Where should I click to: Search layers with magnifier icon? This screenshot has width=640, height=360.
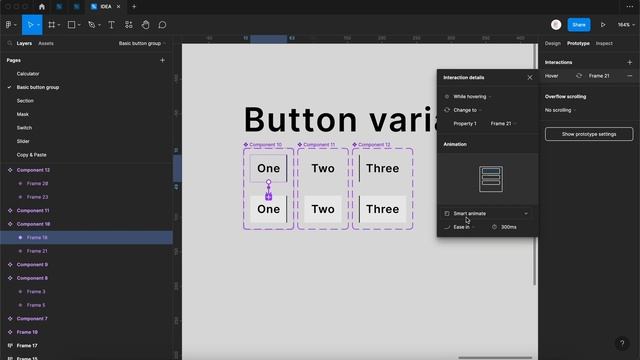(9, 43)
